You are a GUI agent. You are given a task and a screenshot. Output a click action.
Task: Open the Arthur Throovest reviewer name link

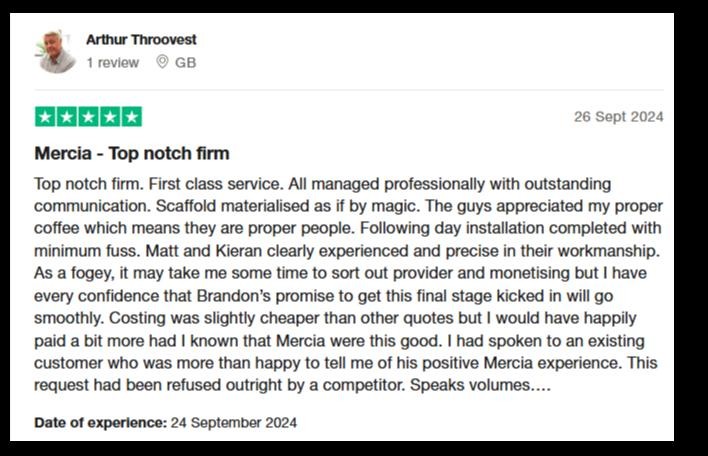141,40
